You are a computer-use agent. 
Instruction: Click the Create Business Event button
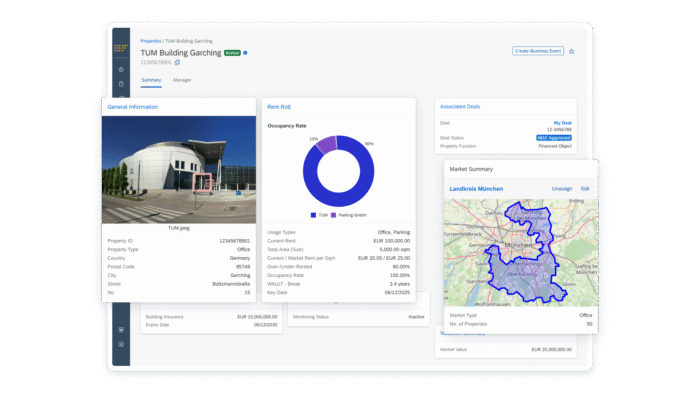click(538, 51)
